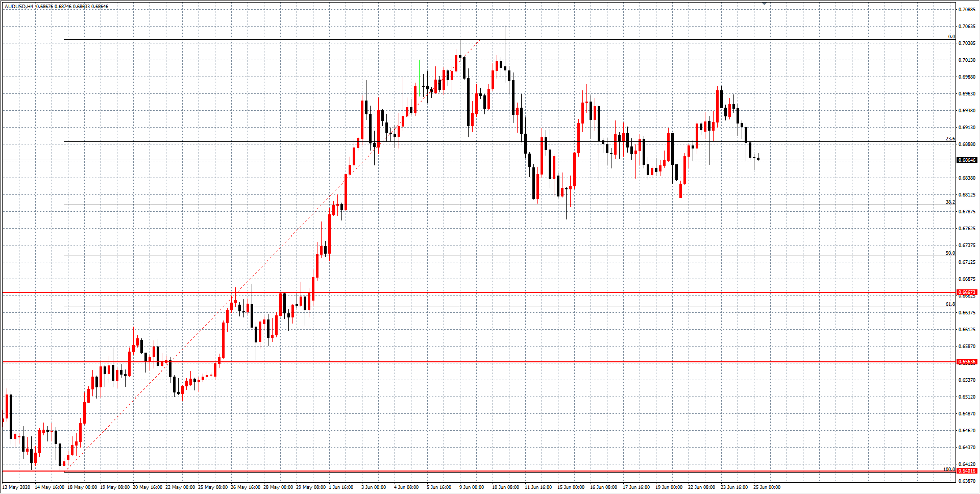Click the 17 Jun 16:00 time label
This screenshot has height=494, width=980.
636,487
